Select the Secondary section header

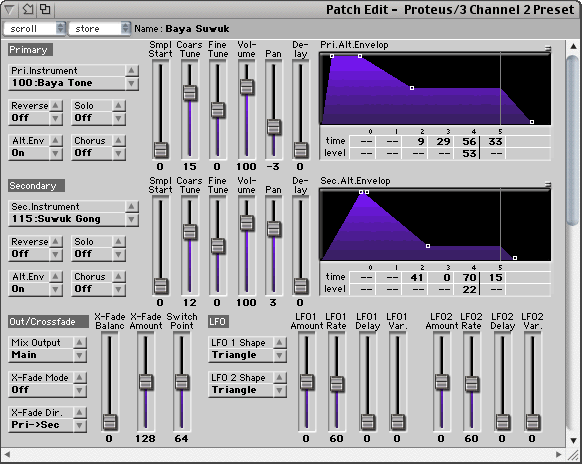tap(36, 186)
